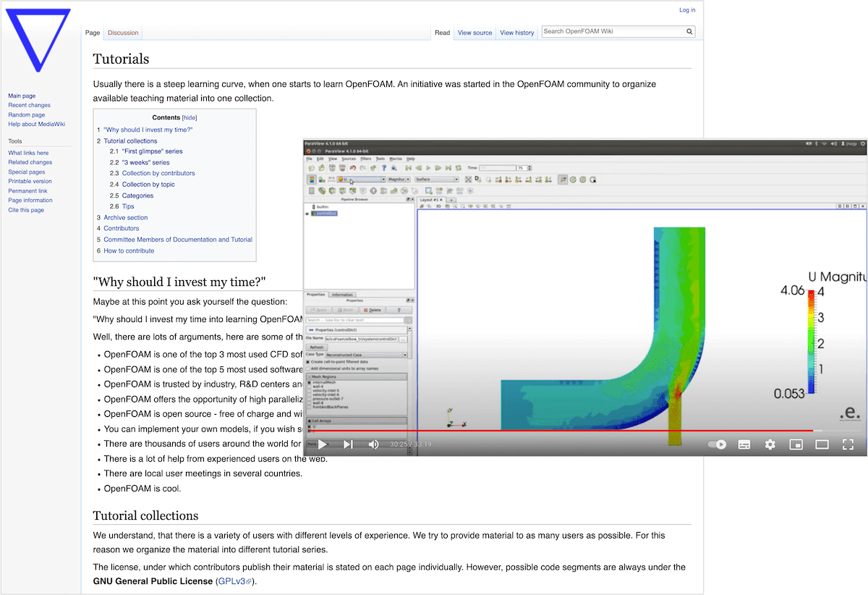868x595 pixels.
Task: Click the [hide] toggle of Contents box
Action: click(190, 117)
